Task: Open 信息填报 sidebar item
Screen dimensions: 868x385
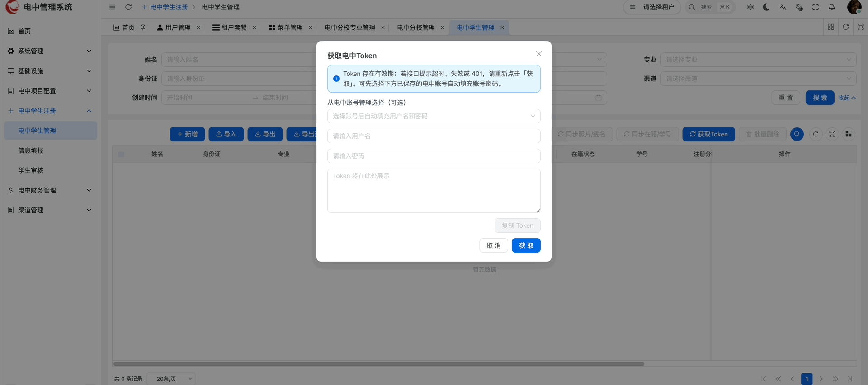Action: point(50,150)
